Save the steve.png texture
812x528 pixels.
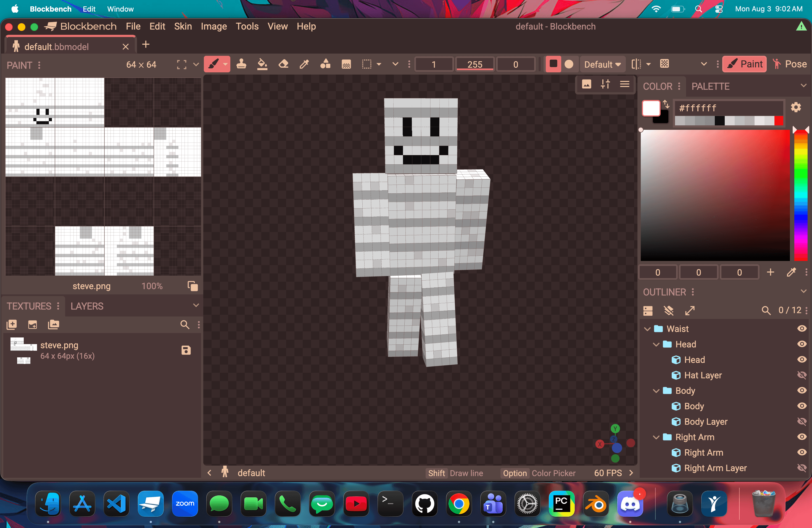pyautogui.click(x=186, y=350)
